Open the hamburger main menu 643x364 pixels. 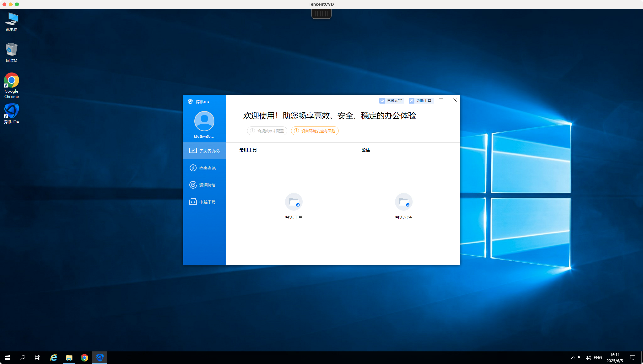click(441, 100)
